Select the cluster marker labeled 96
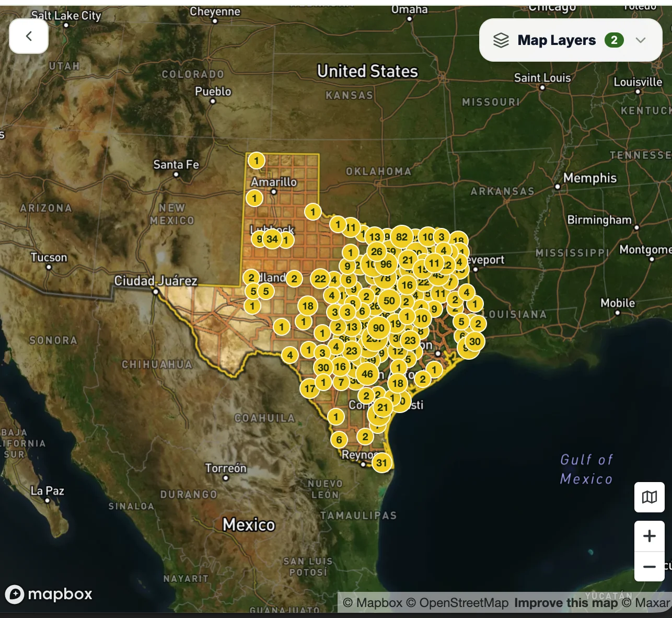 [386, 264]
